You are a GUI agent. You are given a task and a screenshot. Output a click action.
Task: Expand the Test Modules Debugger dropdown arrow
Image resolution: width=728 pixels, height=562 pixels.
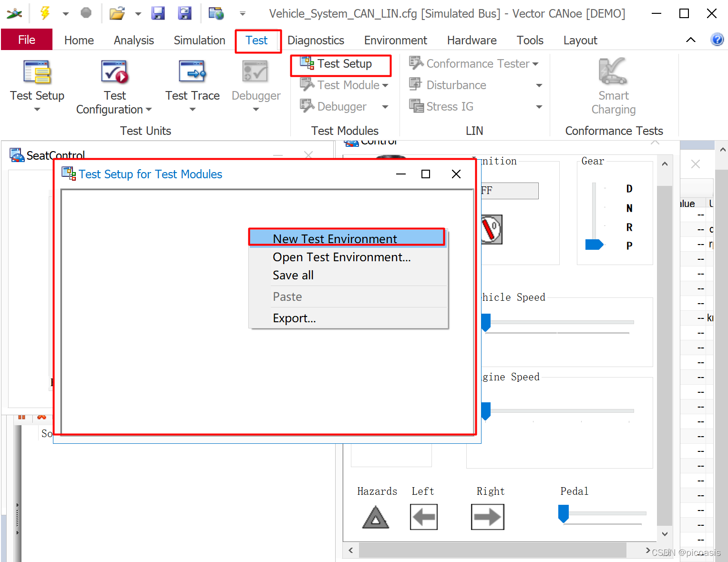pyautogui.click(x=385, y=107)
